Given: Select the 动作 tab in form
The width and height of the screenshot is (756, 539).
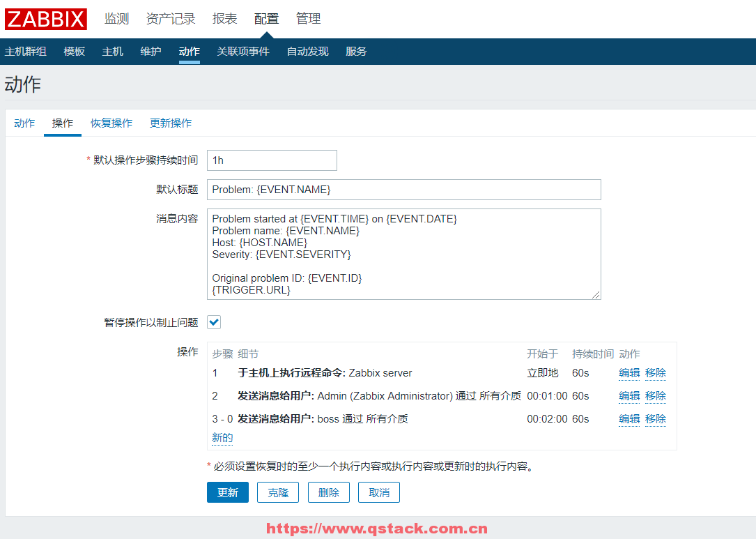Looking at the screenshot, I should coord(24,123).
